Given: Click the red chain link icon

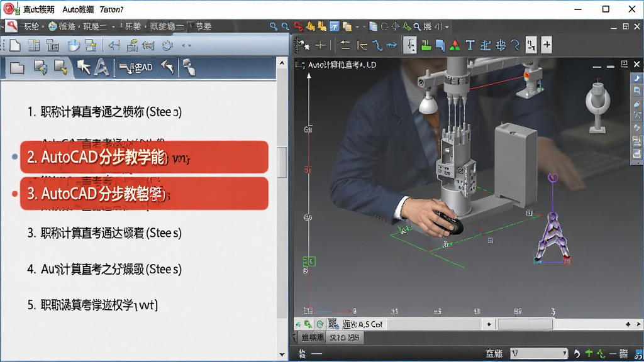Looking at the screenshot, I should click(x=299, y=26).
